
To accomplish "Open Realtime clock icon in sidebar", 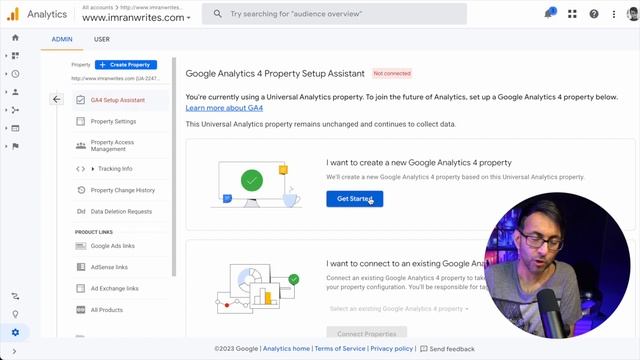I will (15, 74).
